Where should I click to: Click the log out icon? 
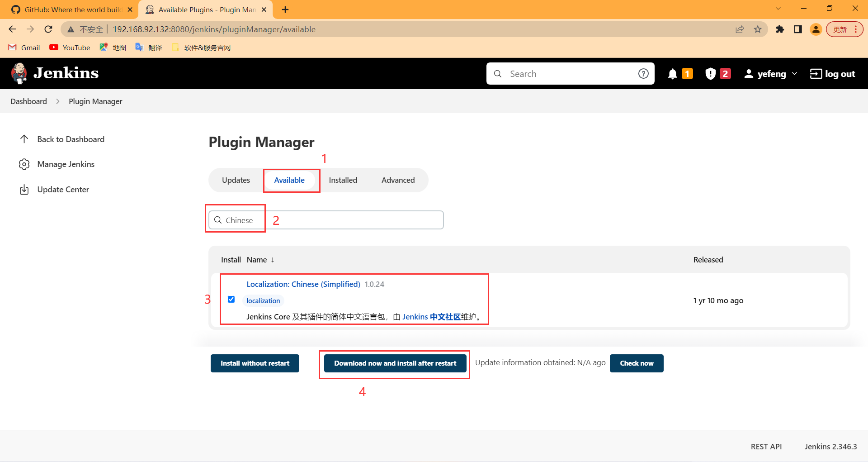(816, 74)
